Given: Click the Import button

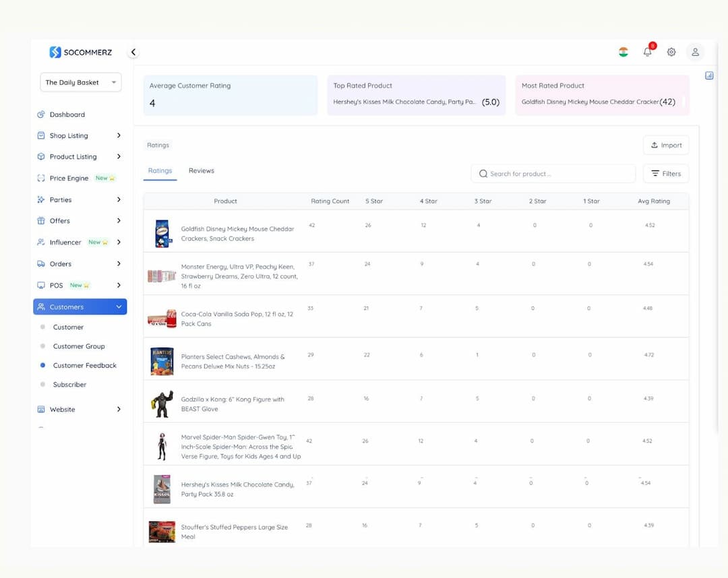Looking at the screenshot, I should point(666,146).
